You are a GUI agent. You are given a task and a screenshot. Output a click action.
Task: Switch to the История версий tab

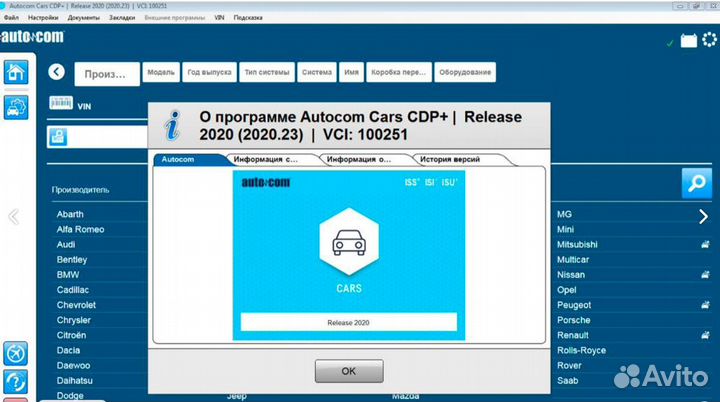[461, 159]
